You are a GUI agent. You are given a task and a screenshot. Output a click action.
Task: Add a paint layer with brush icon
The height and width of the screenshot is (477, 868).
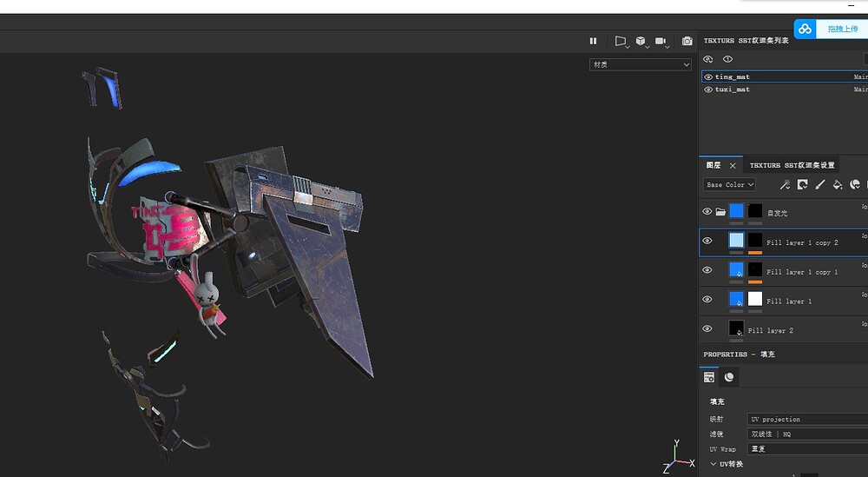[820, 184]
